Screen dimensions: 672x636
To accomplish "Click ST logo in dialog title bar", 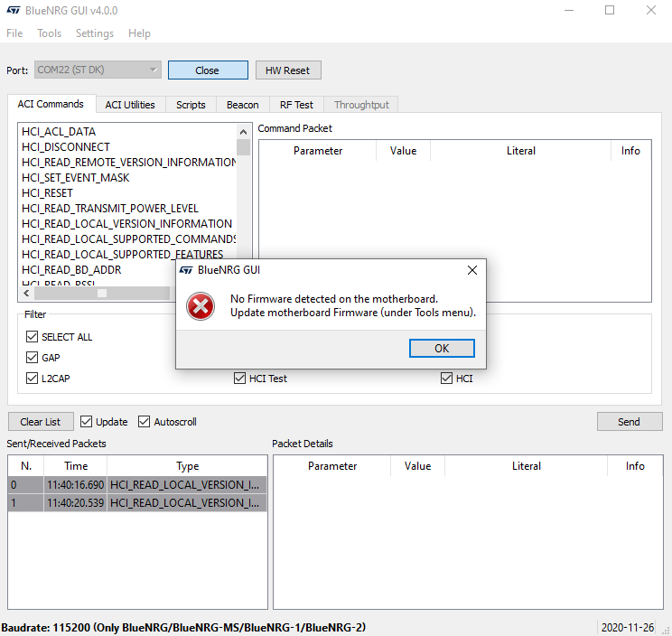I will pos(186,270).
